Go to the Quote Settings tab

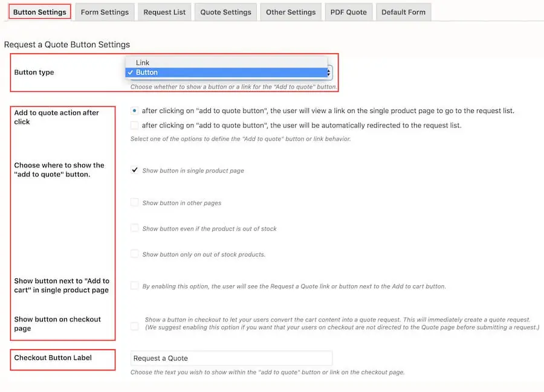click(225, 12)
